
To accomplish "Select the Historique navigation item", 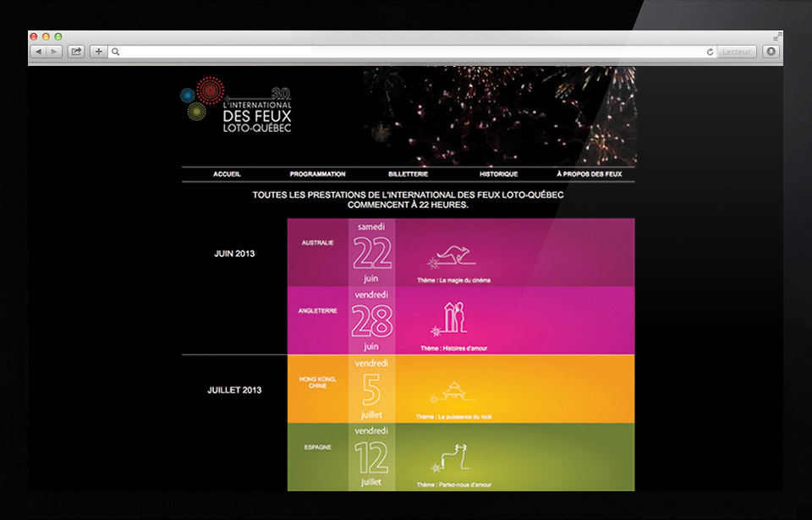I will pyautogui.click(x=498, y=174).
